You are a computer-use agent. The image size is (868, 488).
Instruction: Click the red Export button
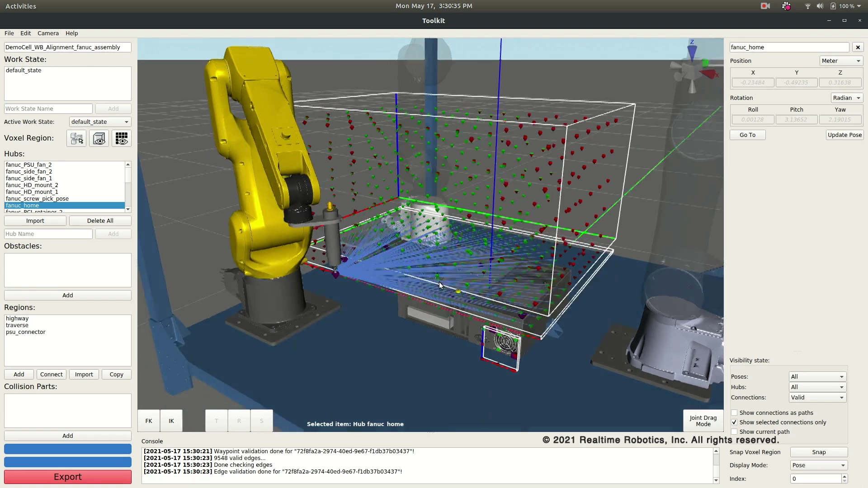68,477
